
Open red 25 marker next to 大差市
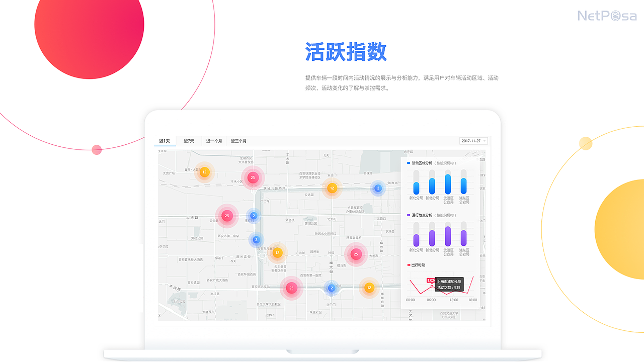(x=356, y=254)
